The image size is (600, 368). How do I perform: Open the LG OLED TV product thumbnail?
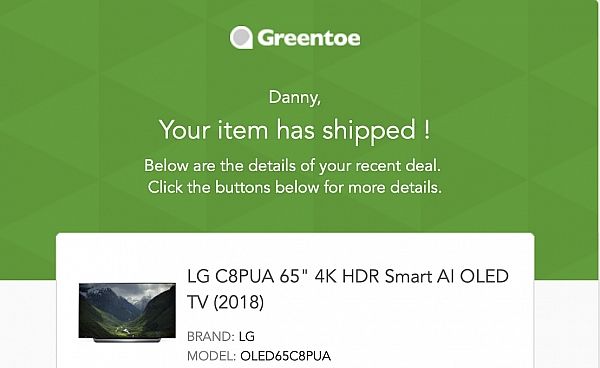point(127,313)
